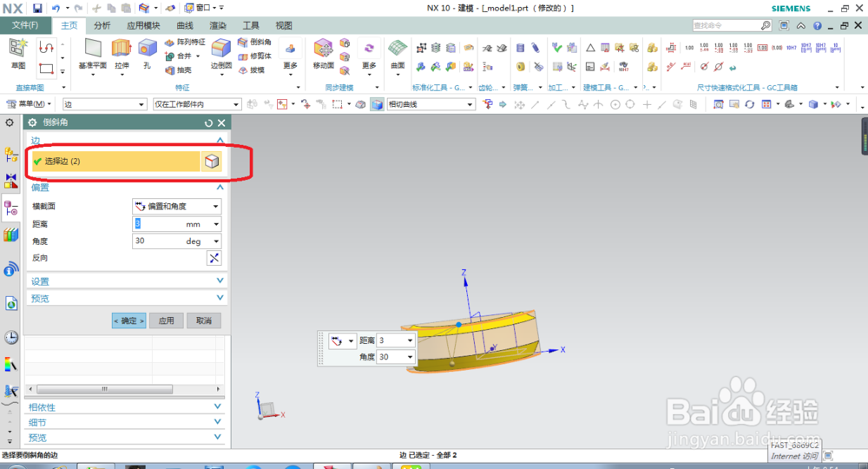Open the History clock sidebar icon
The image size is (868, 469).
pos(10,337)
